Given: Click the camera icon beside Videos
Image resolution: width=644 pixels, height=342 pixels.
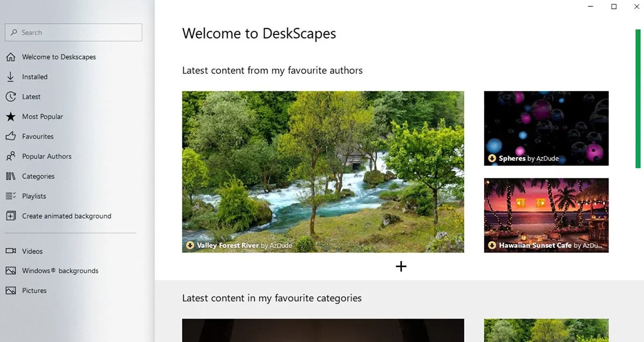Looking at the screenshot, I should point(11,251).
